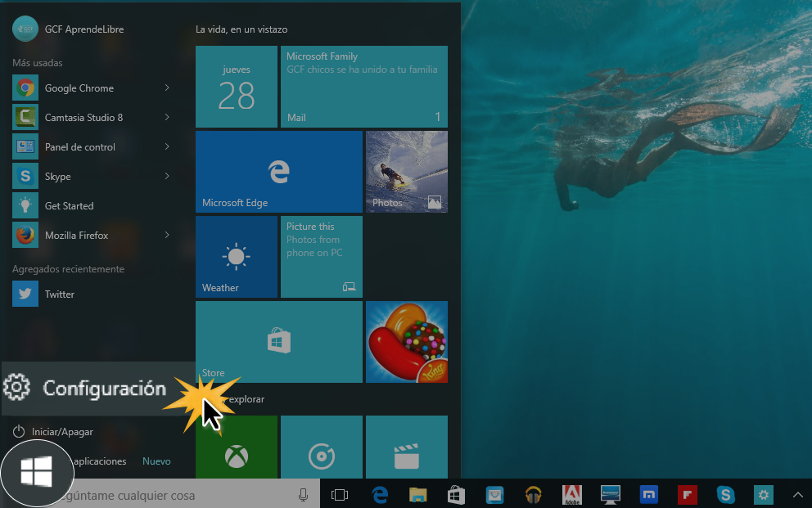Click the 'La vida, en un vistazo' group header
812x508 pixels.
[241, 29]
